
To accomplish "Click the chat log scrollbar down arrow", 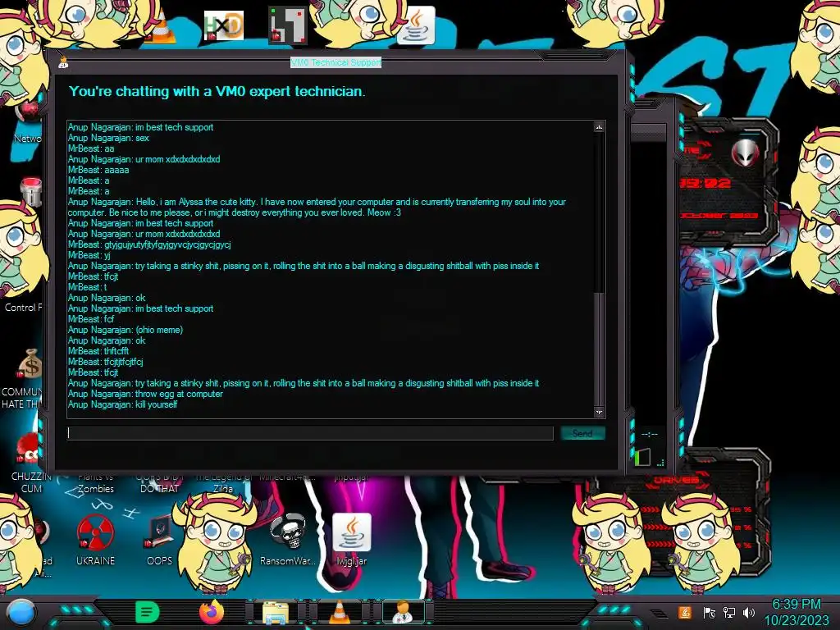I will pos(599,412).
